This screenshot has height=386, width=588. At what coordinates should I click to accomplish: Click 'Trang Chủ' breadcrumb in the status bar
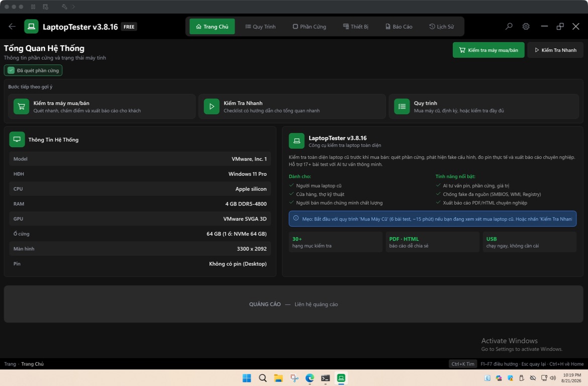[32, 364]
